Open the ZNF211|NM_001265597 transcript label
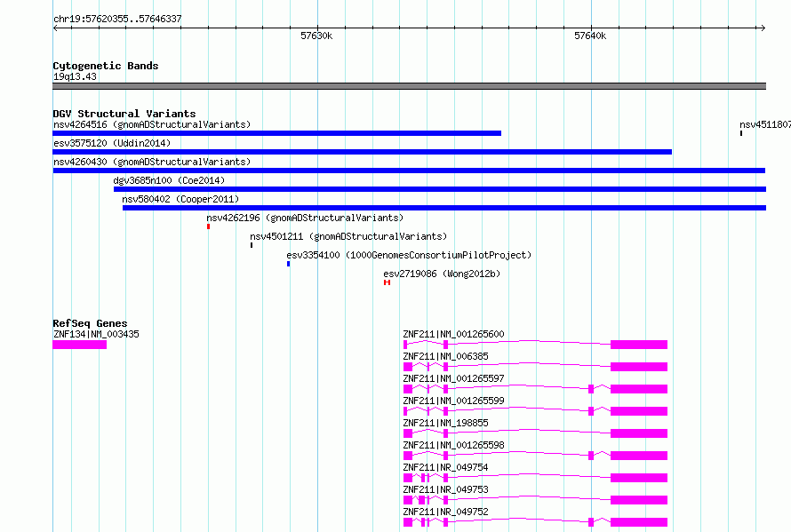The width and height of the screenshot is (791, 532). tap(453, 378)
